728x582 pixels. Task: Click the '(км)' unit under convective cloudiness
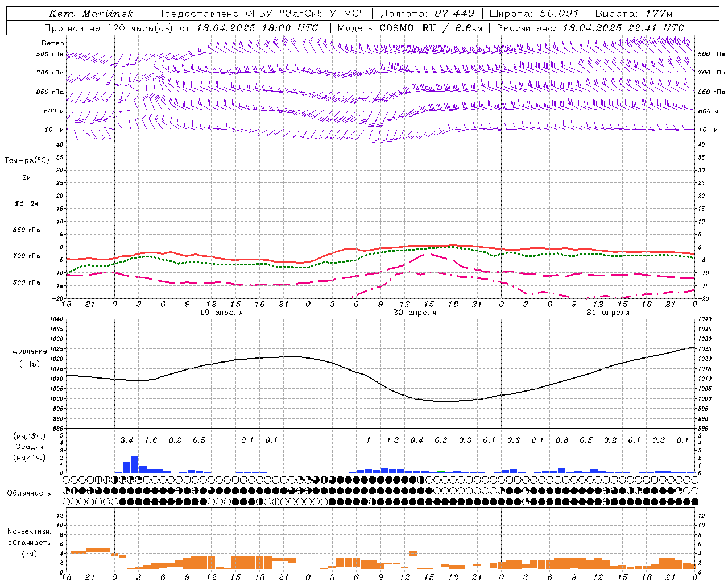[x=30, y=554]
